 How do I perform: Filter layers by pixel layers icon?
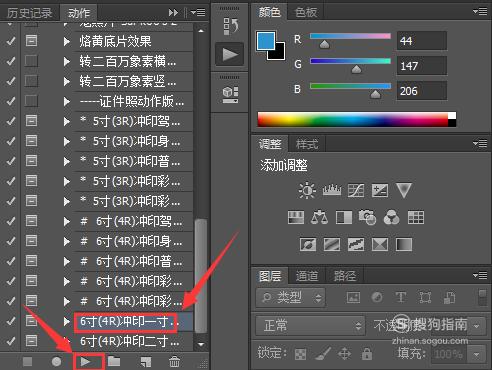click(x=353, y=297)
